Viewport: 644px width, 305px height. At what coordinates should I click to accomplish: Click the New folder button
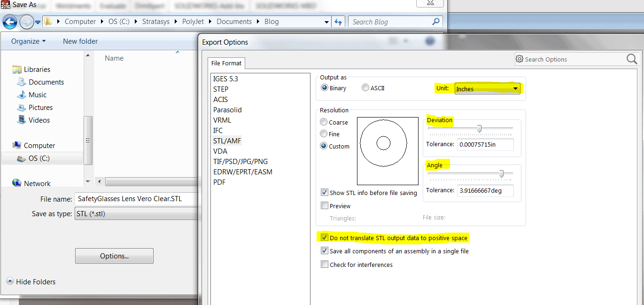click(80, 41)
